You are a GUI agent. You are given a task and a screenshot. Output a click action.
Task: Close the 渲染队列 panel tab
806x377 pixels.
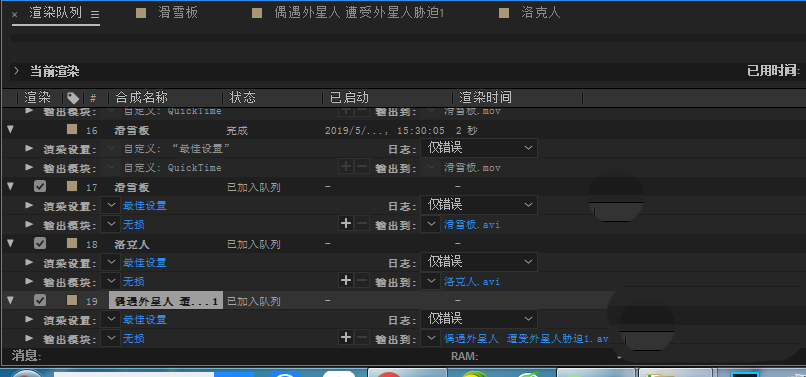[x=14, y=14]
